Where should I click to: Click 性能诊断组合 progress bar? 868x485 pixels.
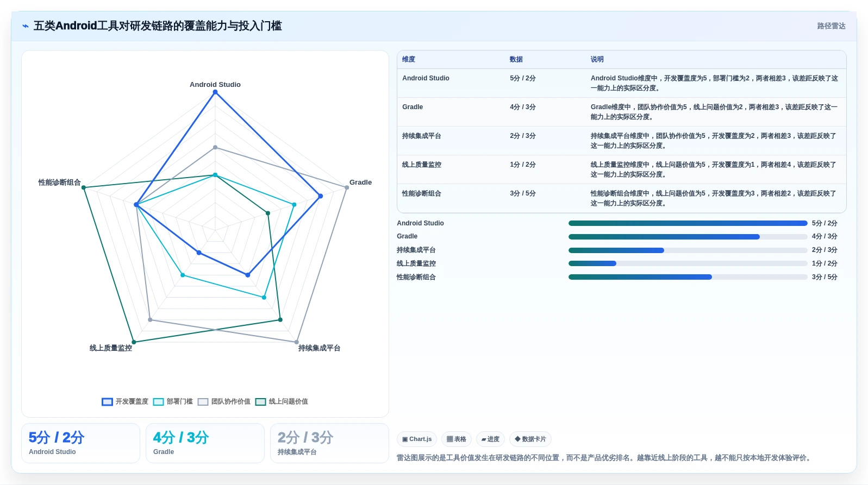point(688,277)
